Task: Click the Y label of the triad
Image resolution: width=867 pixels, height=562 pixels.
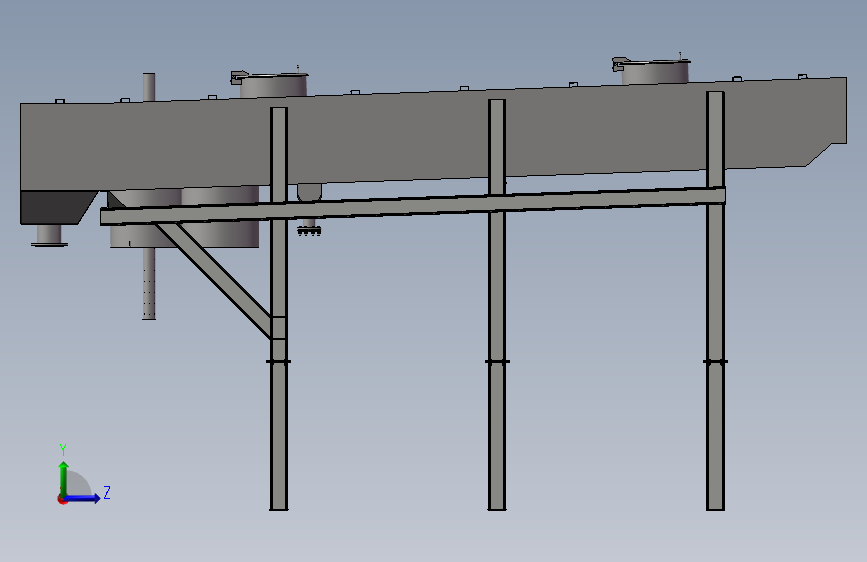Action: pos(63,450)
